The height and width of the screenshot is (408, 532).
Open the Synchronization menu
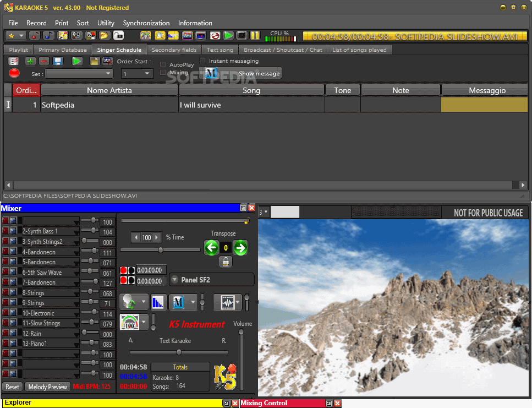click(x=146, y=23)
